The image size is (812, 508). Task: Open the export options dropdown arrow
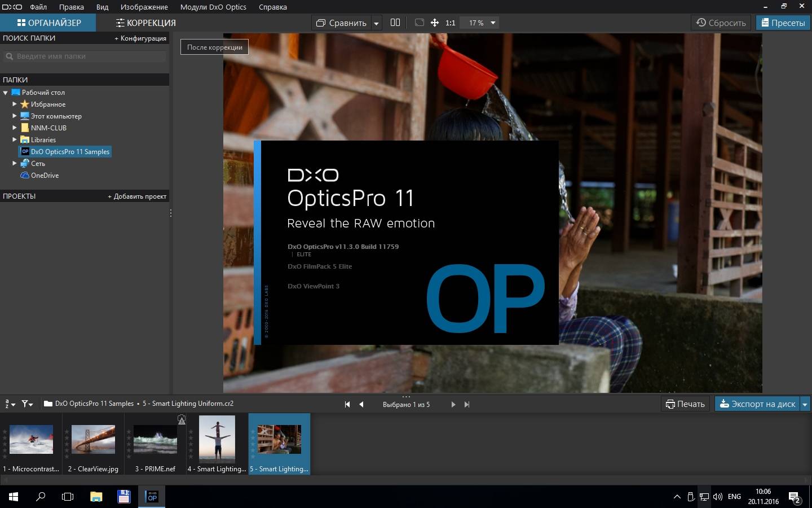pos(805,404)
